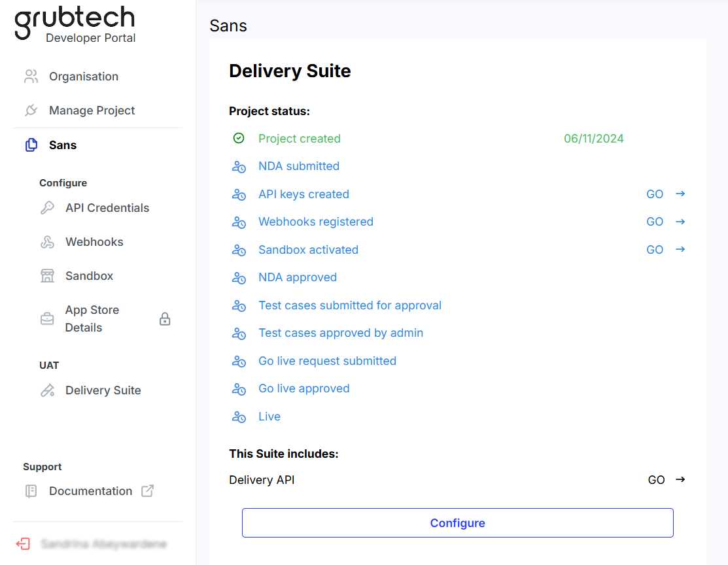Click the Project created status text
The width and height of the screenshot is (728, 565).
300,139
